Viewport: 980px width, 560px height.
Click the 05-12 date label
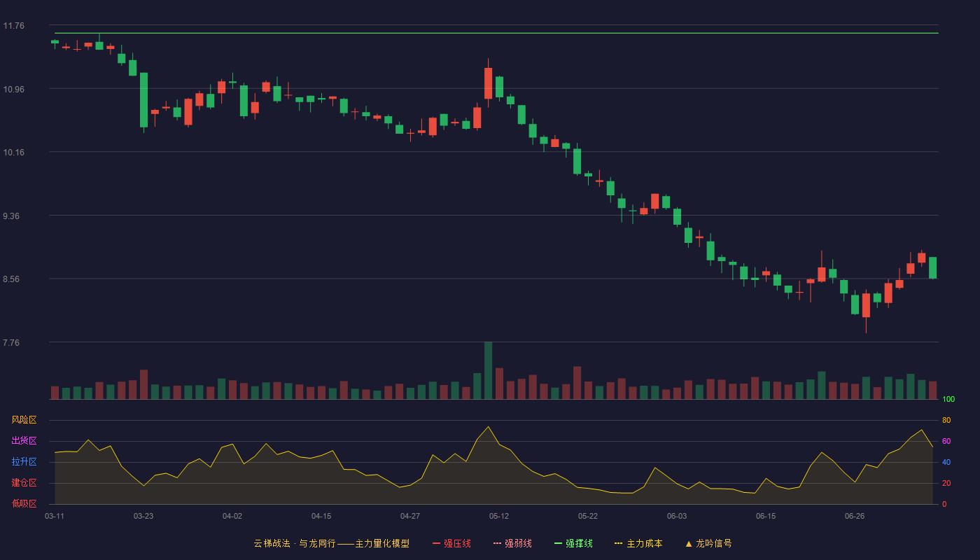(x=499, y=516)
